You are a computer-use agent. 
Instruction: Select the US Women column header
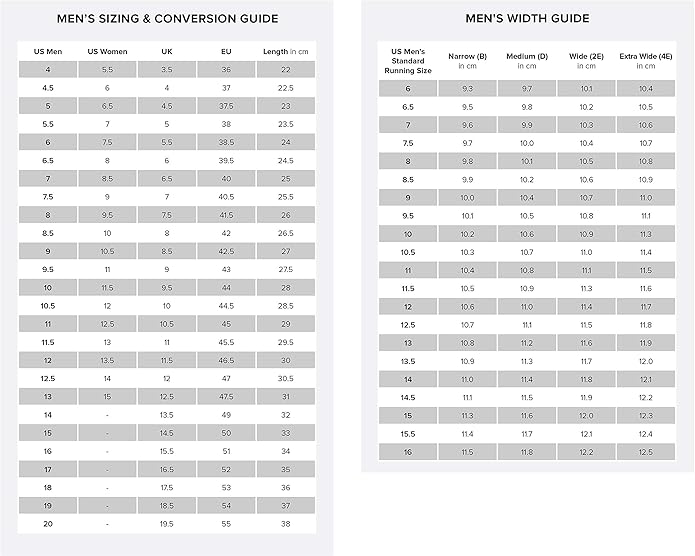pos(107,51)
